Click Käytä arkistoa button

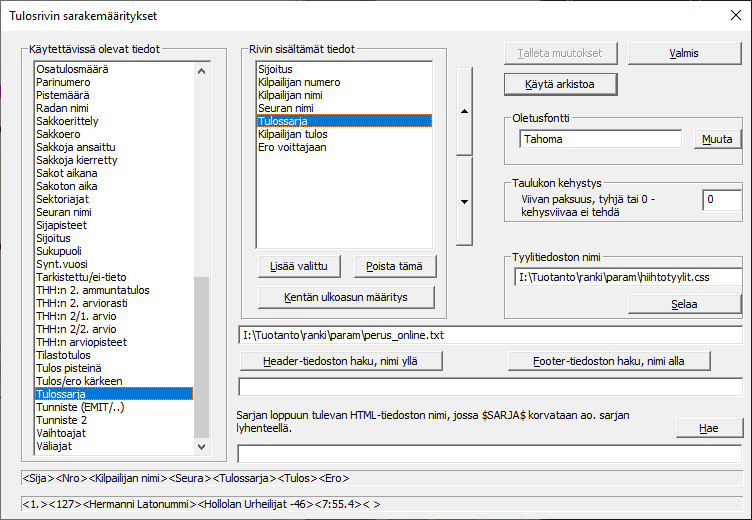point(559,84)
